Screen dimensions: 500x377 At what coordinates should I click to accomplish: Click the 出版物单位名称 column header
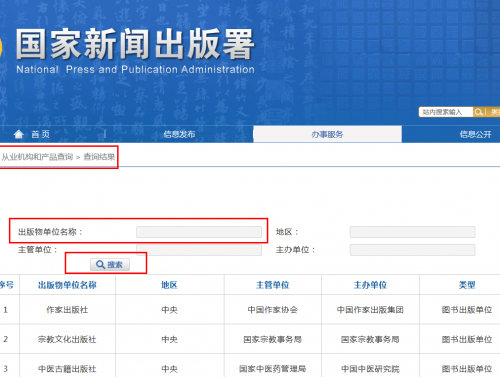67,285
